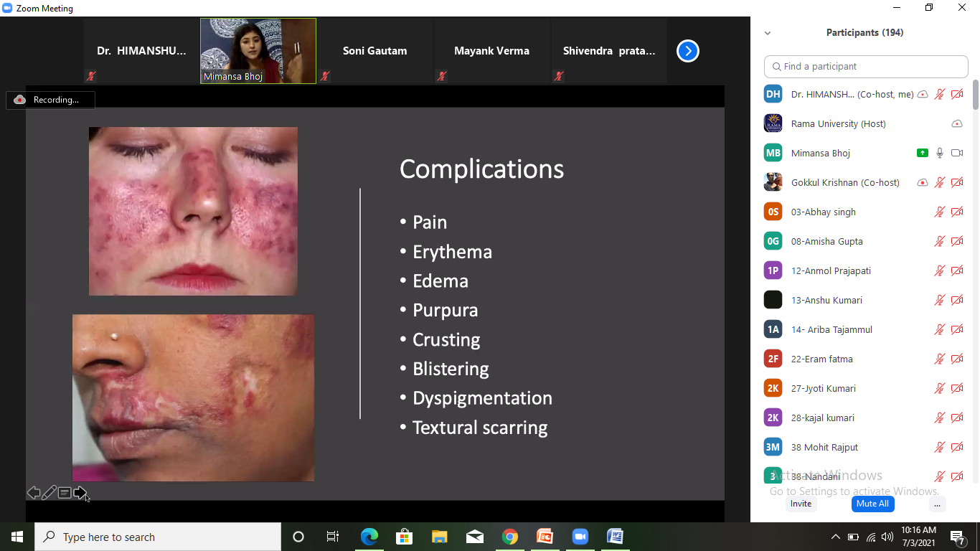Click Mimansa Bhoj's green screen share icon
Image resolution: width=980 pixels, height=551 pixels.
[x=923, y=153]
